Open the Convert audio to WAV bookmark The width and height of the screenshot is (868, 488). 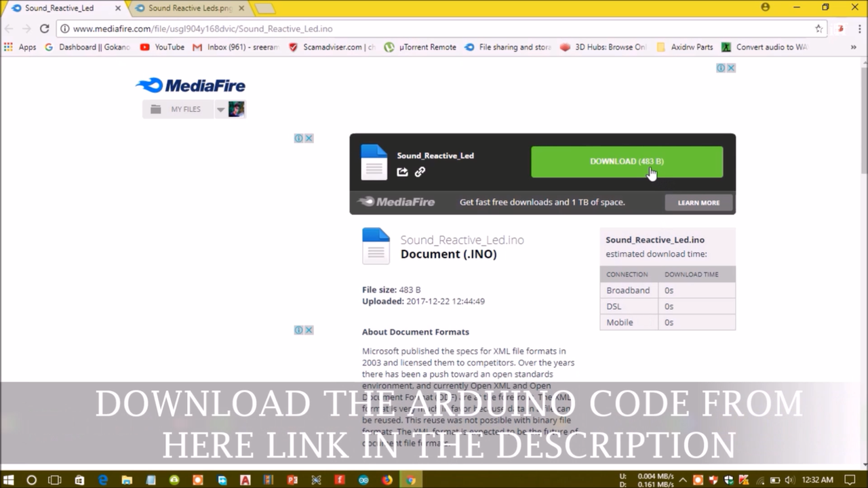pos(765,47)
